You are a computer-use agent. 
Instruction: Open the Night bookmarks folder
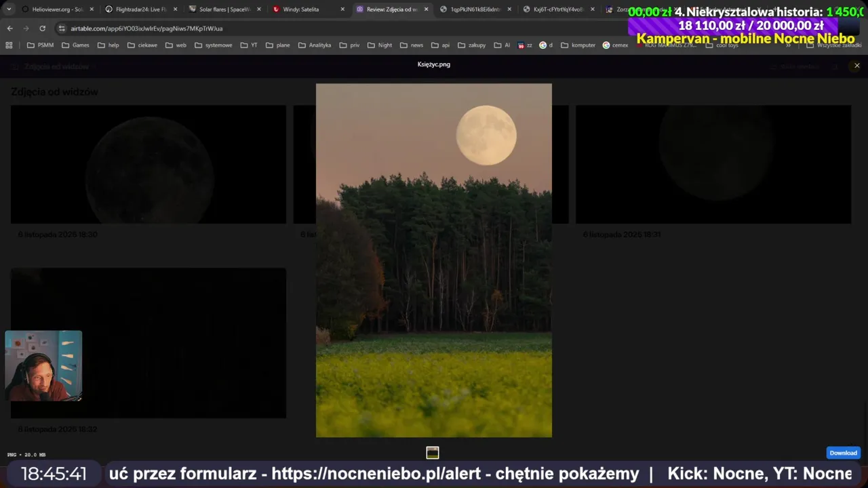point(380,45)
